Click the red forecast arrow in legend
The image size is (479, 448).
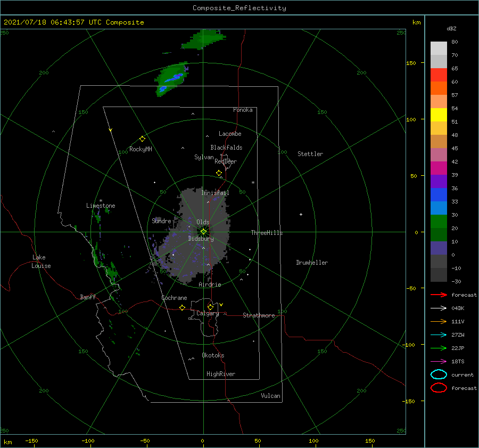[x=439, y=295]
